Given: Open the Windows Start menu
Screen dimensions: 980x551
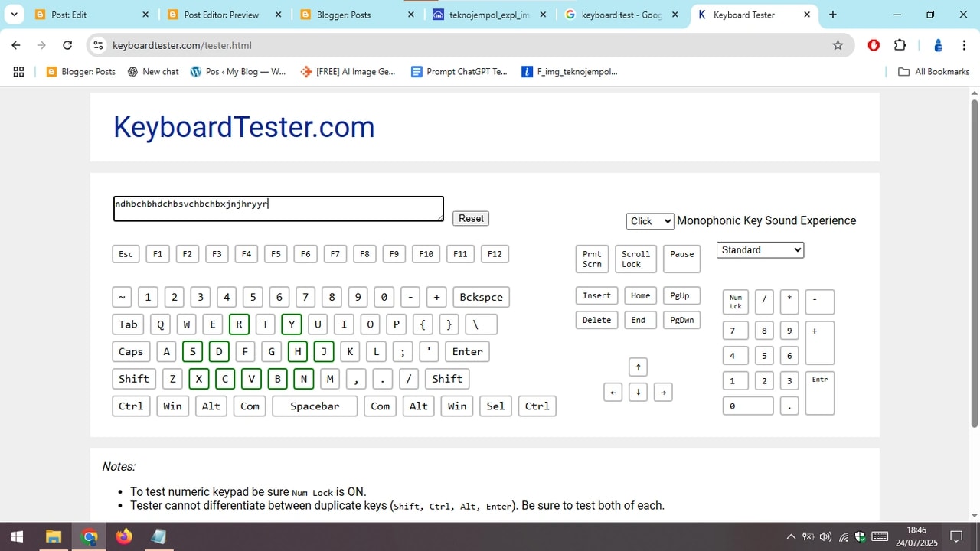Looking at the screenshot, I should click(x=17, y=536).
